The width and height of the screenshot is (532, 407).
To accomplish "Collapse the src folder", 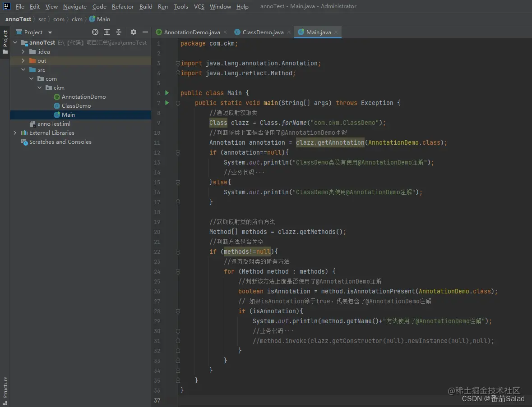I will pyautogui.click(x=23, y=70).
